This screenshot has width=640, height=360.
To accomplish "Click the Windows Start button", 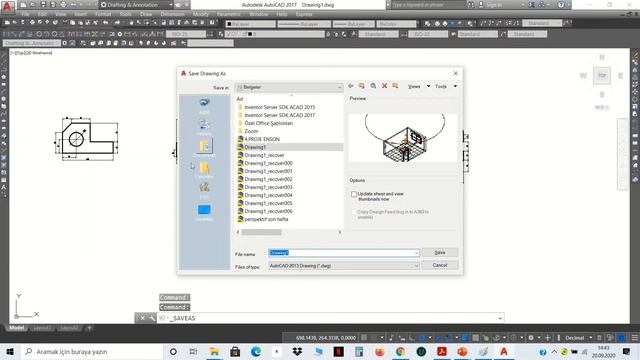I will click(x=10, y=351).
